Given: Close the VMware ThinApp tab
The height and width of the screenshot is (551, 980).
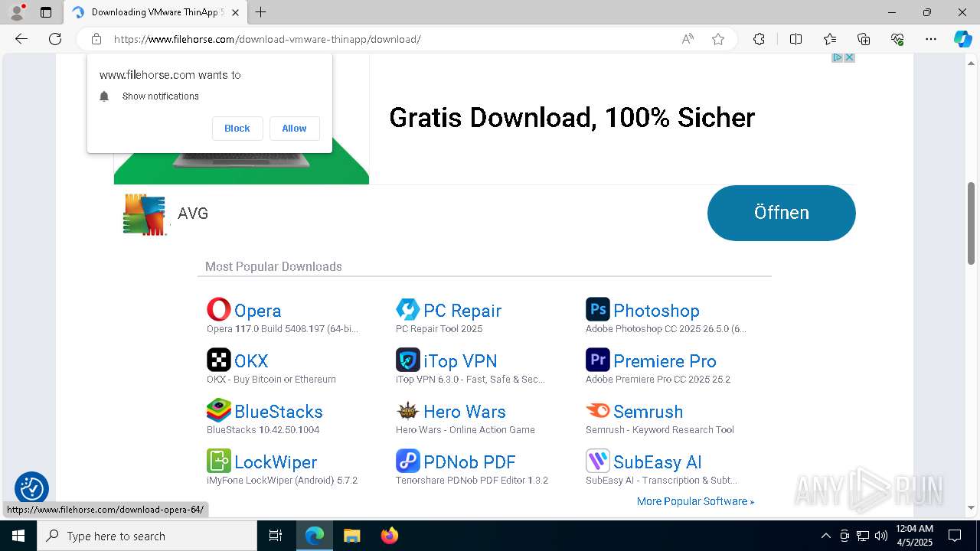Looking at the screenshot, I should click(235, 12).
